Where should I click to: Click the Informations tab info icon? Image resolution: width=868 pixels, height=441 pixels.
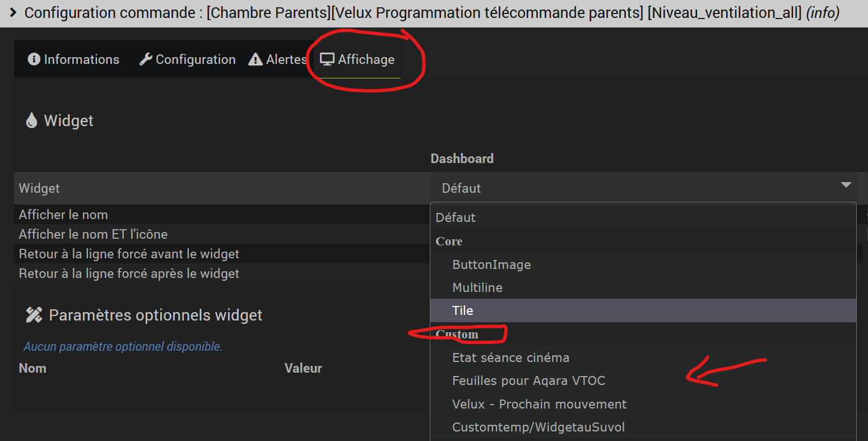coord(34,59)
